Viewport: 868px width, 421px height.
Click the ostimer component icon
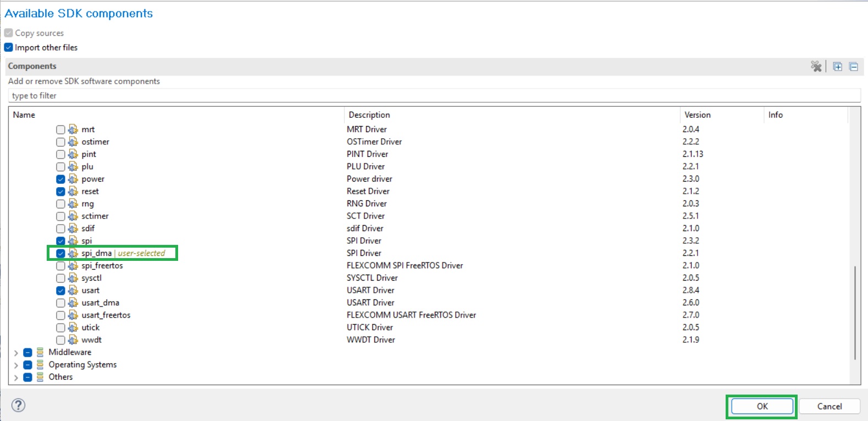[x=73, y=142]
